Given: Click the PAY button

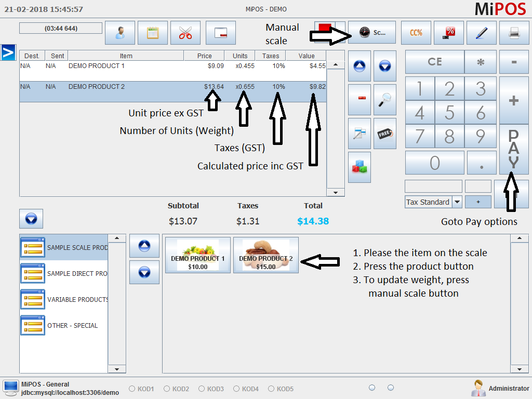Looking at the screenshot, I should tap(514, 149).
